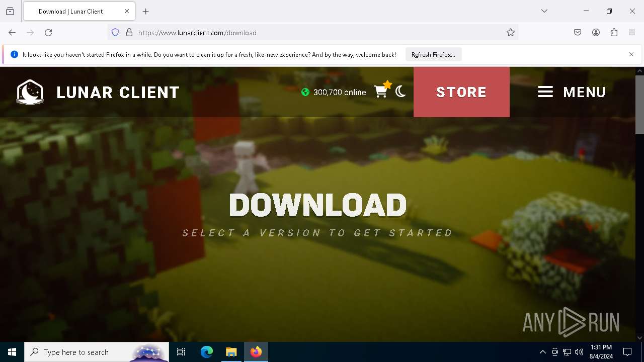644x362 pixels.
Task: Reload the current page
Action: [x=48, y=33]
